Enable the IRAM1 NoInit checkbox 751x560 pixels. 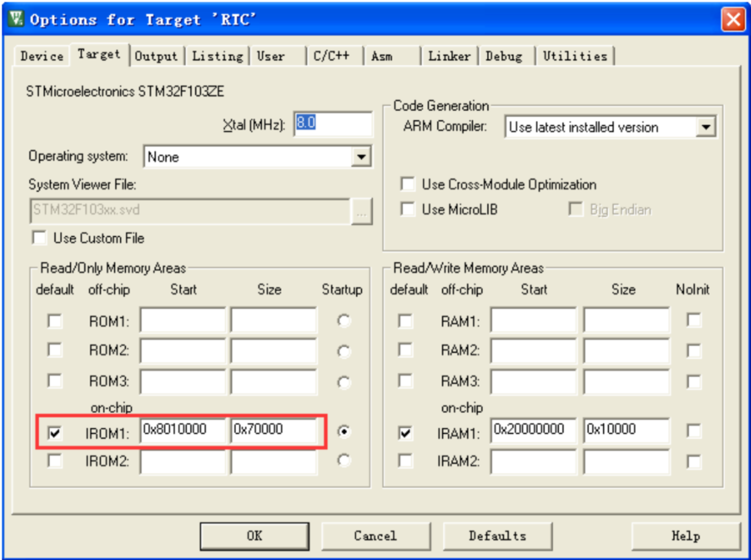coord(694,431)
